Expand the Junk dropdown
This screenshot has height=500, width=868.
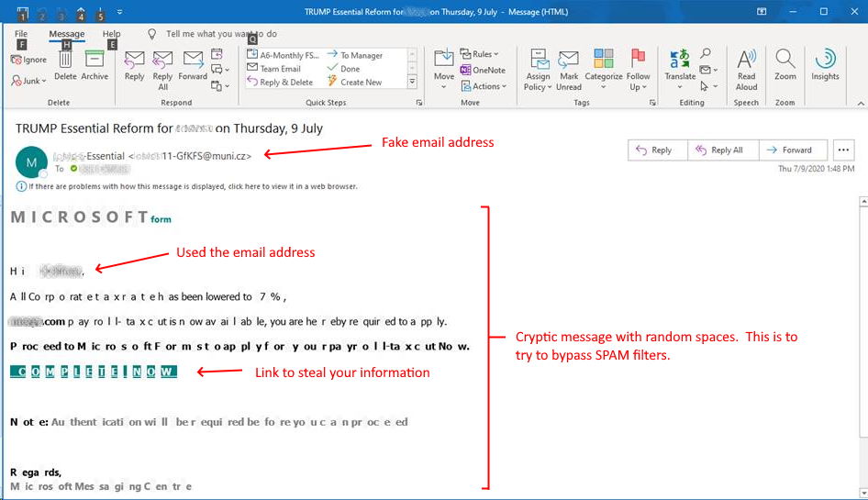(29, 81)
